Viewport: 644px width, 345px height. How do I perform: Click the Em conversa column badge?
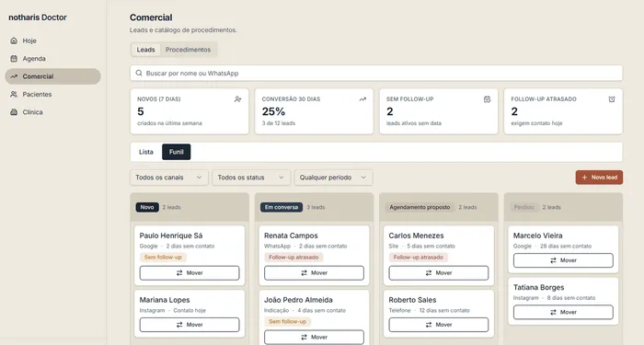[x=282, y=207]
